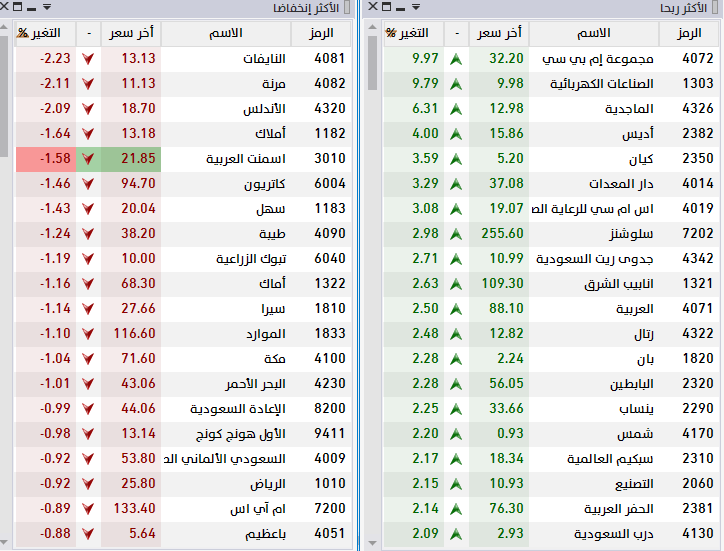Select stock name الأول هونج كونج

(x=241, y=434)
